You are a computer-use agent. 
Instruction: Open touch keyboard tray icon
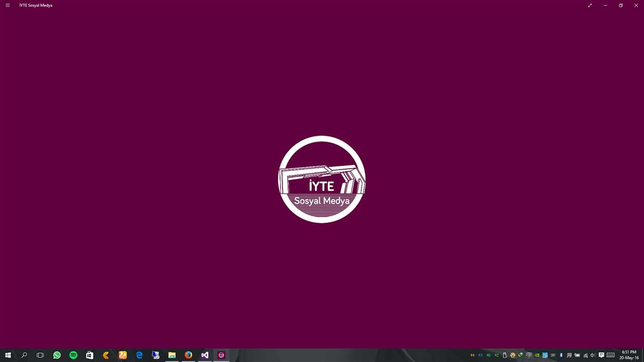tap(611, 355)
